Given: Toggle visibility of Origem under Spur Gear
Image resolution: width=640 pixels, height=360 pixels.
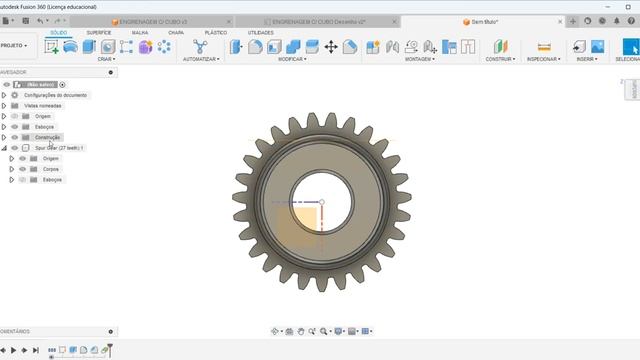Looking at the screenshot, I should pyautogui.click(x=22, y=158).
